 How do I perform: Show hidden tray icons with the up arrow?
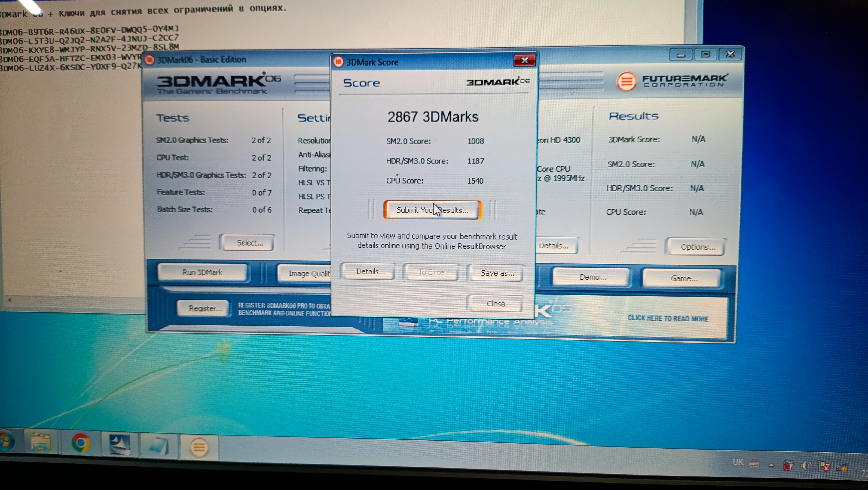[771, 465]
